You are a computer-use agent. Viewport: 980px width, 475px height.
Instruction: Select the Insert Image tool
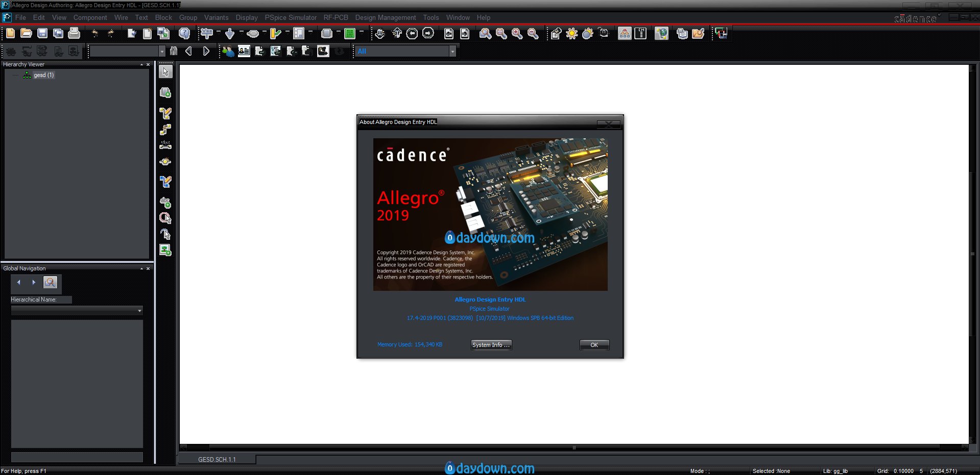(165, 251)
